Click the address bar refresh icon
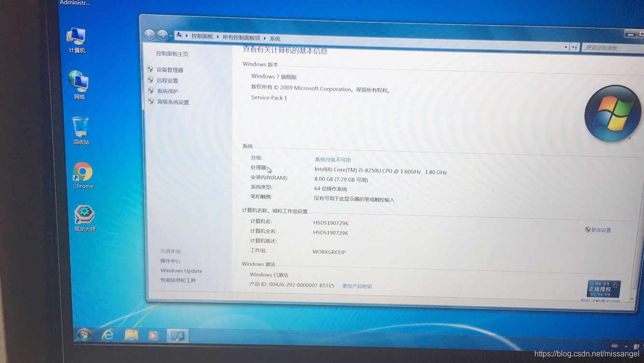 (574, 47)
